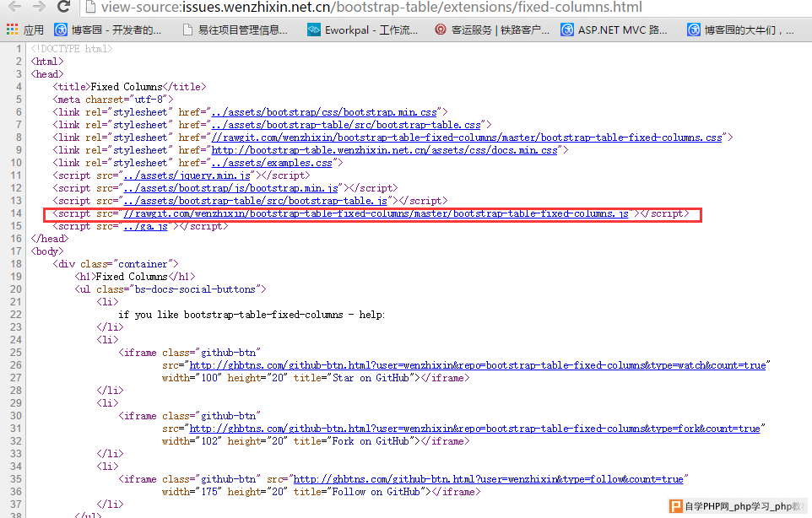Click the div class="container" line
The width and height of the screenshot is (812, 518).
(116, 264)
